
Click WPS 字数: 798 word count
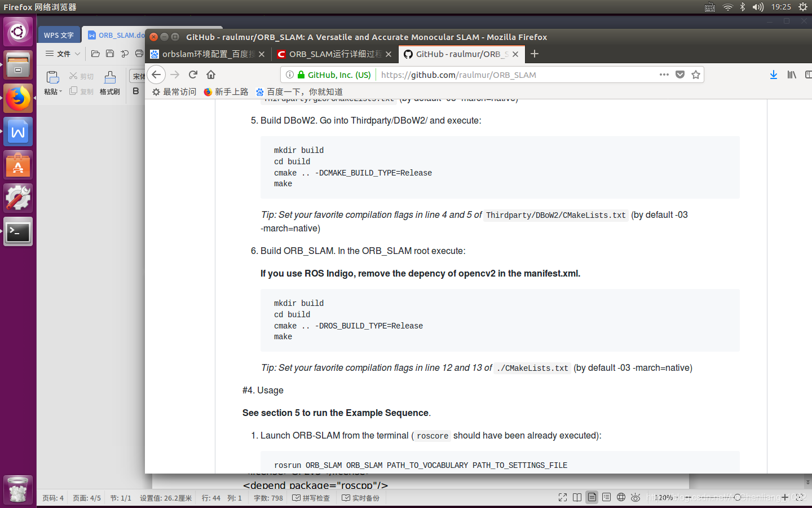point(268,498)
